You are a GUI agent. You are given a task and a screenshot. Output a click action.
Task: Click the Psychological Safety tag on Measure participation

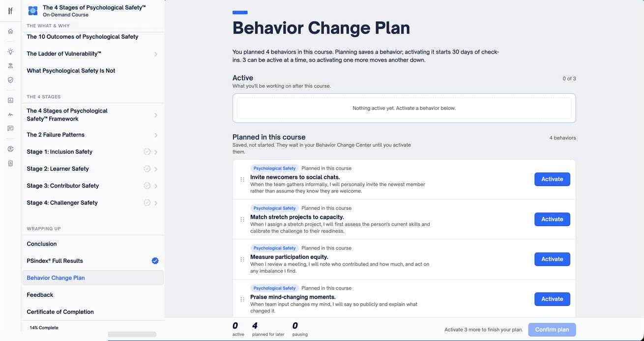274,248
